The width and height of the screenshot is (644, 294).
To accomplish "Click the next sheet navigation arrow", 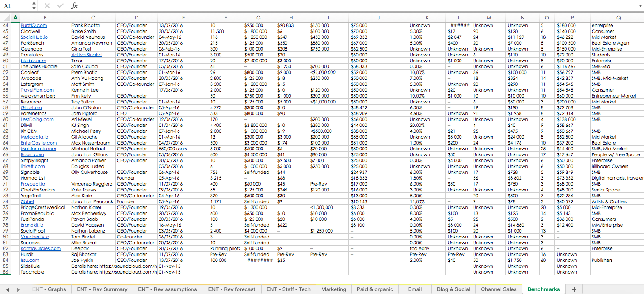I will tap(18, 289).
